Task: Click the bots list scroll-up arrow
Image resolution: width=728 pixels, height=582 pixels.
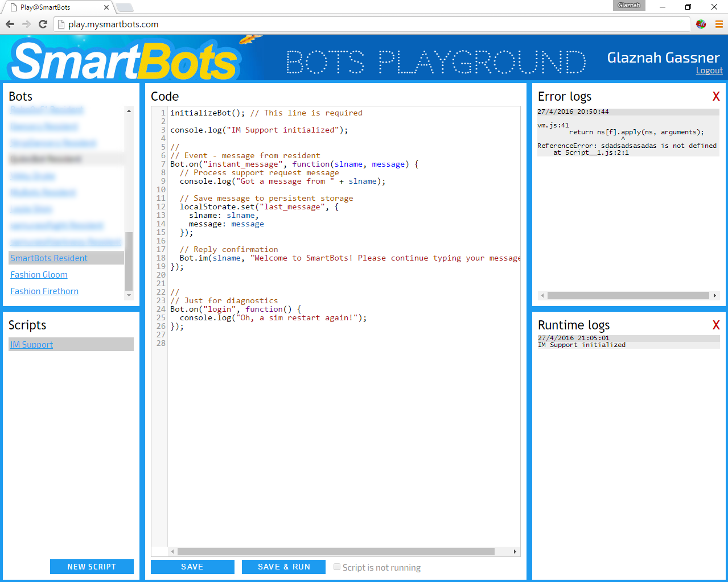Action: (x=129, y=111)
